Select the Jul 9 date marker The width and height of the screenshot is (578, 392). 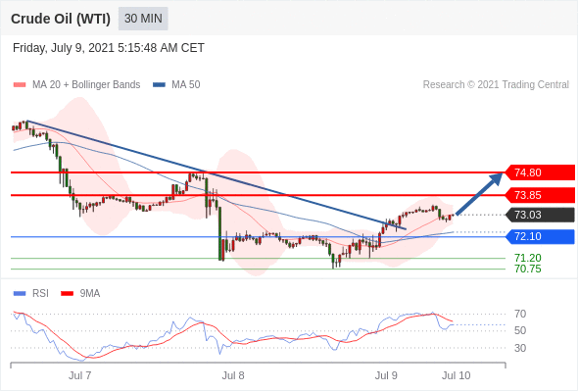point(386,375)
